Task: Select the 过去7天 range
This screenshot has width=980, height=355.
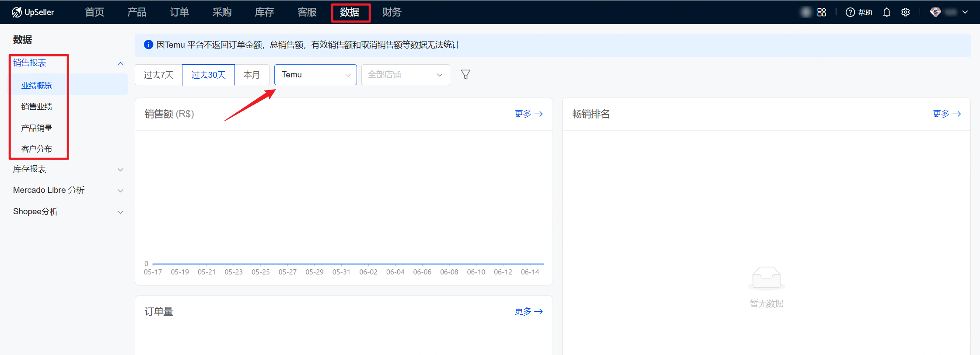Action: pyautogui.click(x=158, y=75)
